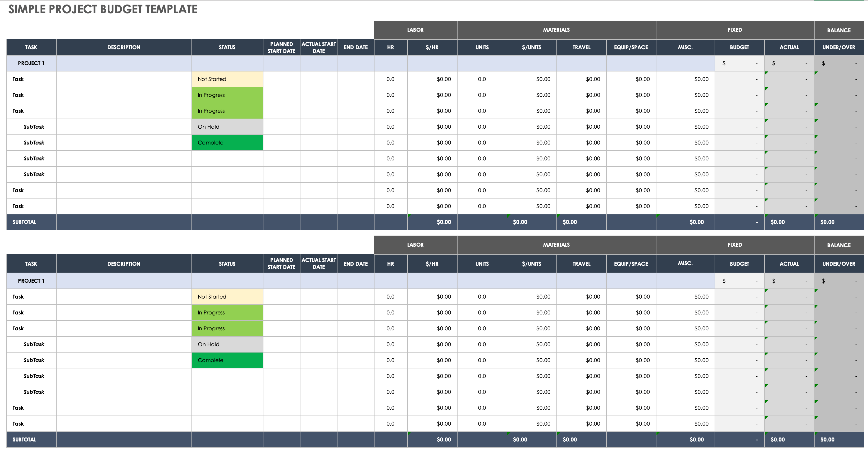Click the Under/Over subtotal in upper SUBTOTAL row
The image size is (868, 451).
pyautogui.click(x=839, y=222)
